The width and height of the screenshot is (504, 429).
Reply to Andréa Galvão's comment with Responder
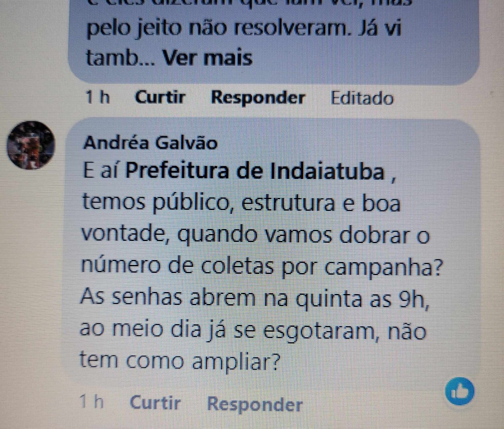point(255,404)
